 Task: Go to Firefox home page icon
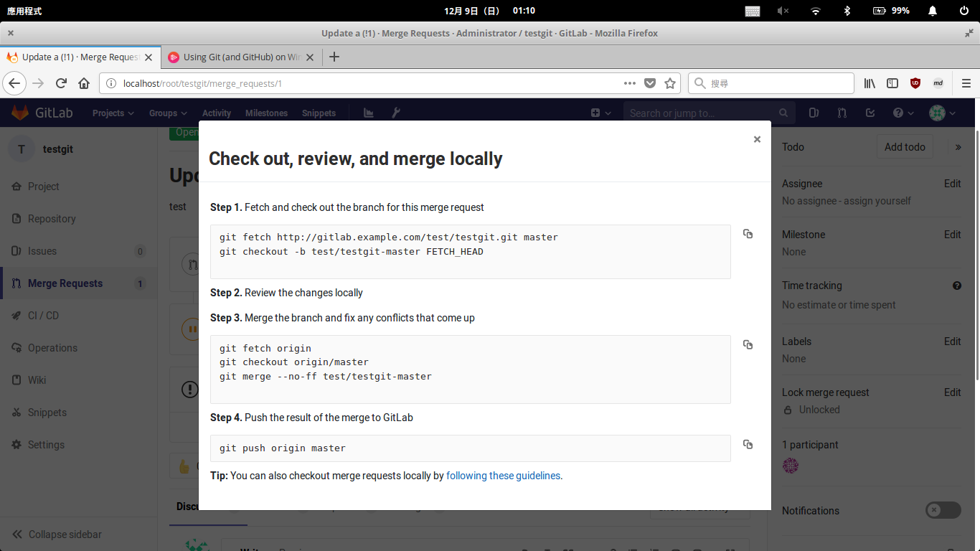pos(84,83)
